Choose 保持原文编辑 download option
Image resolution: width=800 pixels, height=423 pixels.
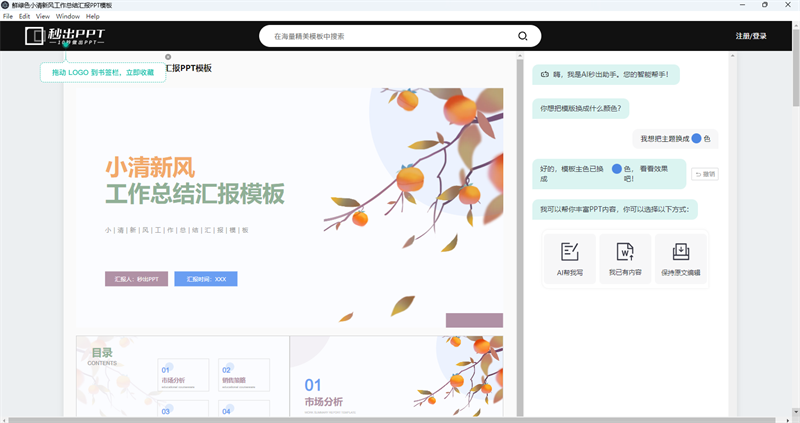click(680, 259)
